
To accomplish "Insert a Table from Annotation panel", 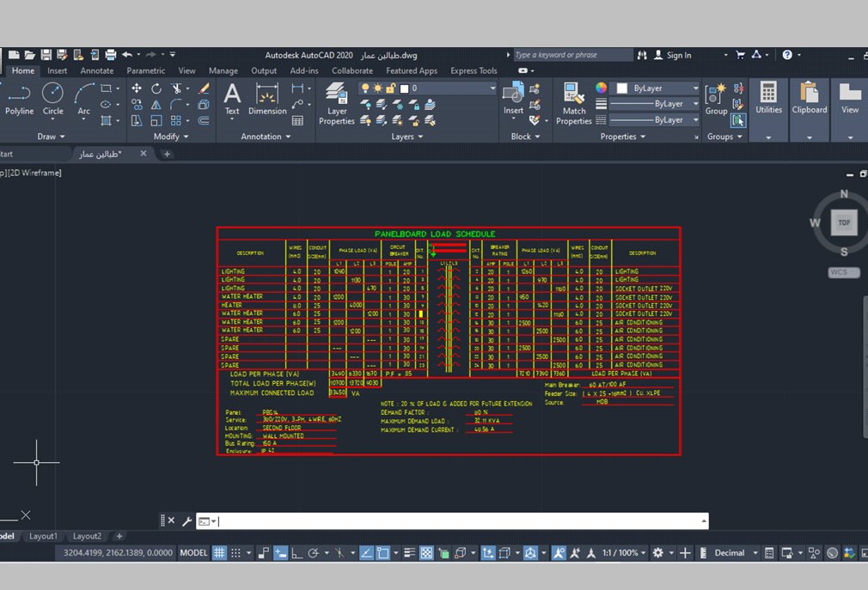I will pyautogui.click(x=298, y=120).
